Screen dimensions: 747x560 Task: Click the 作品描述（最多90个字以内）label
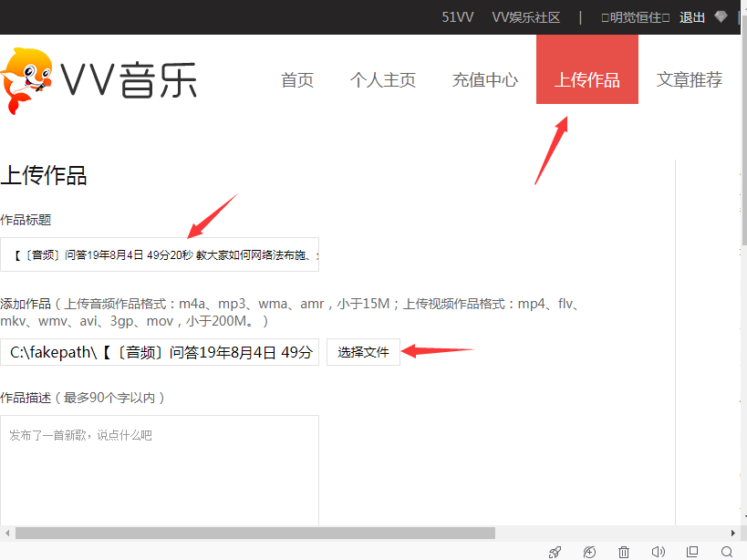click(82, 398)
